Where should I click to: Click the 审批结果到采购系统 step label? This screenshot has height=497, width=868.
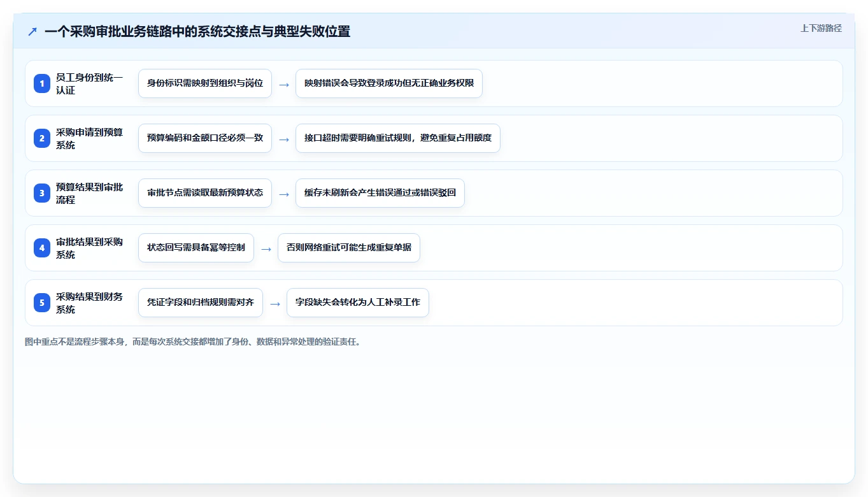coord(90,248)
